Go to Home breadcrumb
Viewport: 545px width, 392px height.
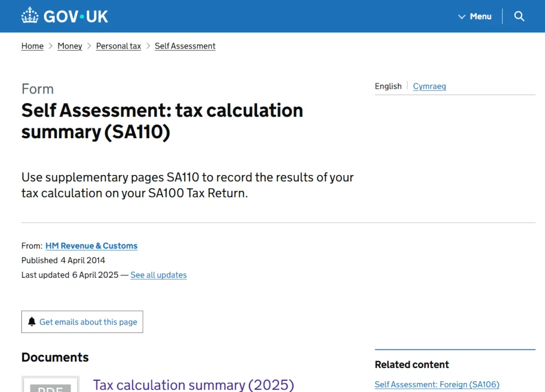(32, 46)
